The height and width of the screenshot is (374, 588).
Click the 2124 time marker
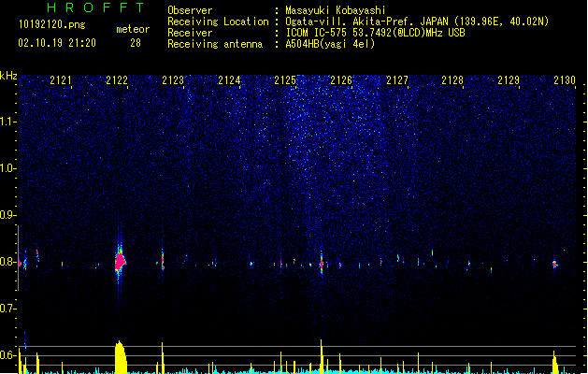click(x=229, y=80)
